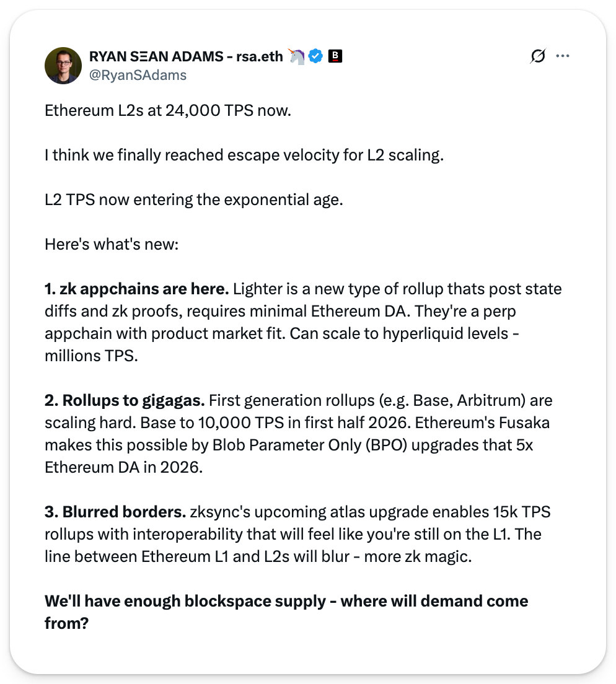This screenshot has width=616, height=684.
Task: Open the three-dot more options menu
Action: [563, 56]
